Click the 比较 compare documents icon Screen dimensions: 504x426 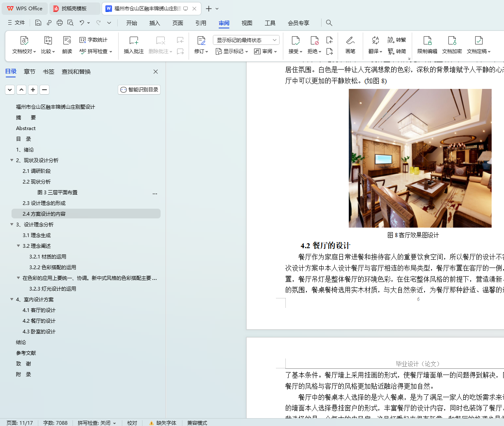48,40
